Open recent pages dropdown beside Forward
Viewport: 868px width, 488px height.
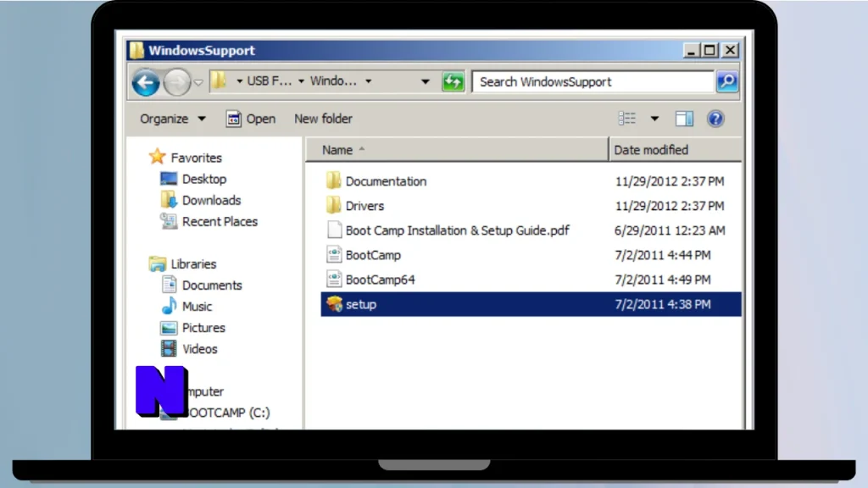(198, 83)
